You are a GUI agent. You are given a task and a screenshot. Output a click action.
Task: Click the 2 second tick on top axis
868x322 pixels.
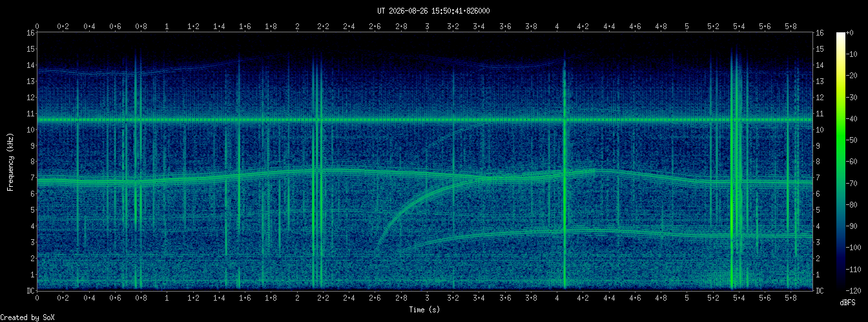click(x=297, y=27)
